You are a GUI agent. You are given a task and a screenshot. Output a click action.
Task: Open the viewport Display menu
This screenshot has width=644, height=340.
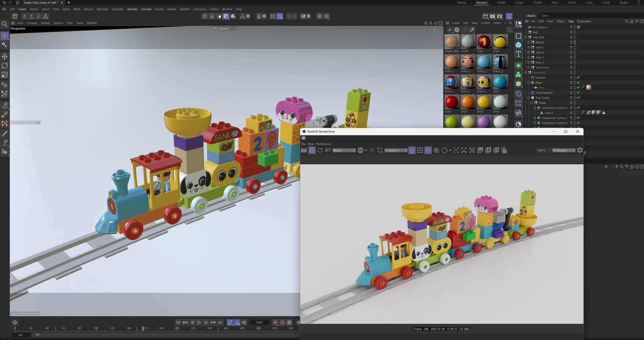pos(45,23)
